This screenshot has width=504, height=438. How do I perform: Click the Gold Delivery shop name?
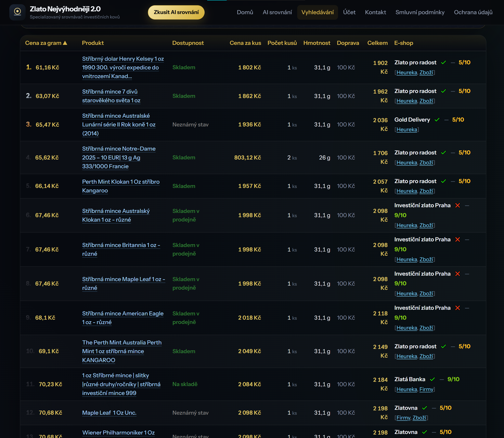[x=412, y=120]
